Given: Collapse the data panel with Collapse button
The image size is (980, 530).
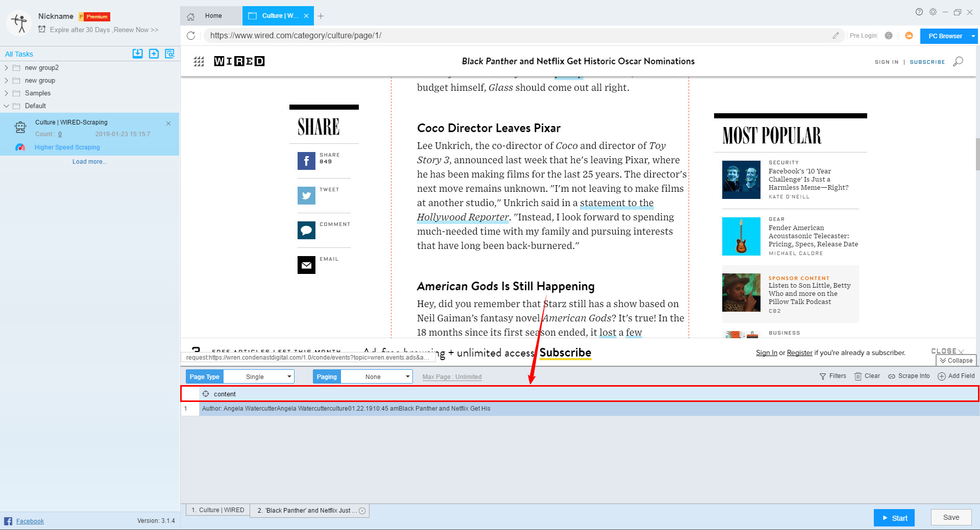Looking at the screenshot, I should (956, 360).
